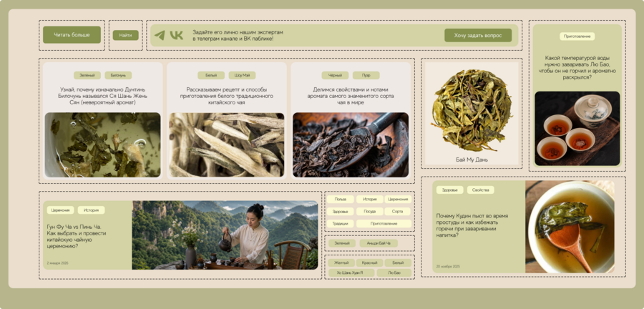The height and width of the screenshot is (309, 644).
Task: Click the "Шоу Мэй" tag on white tea card
Action: [x=243, y=76]
